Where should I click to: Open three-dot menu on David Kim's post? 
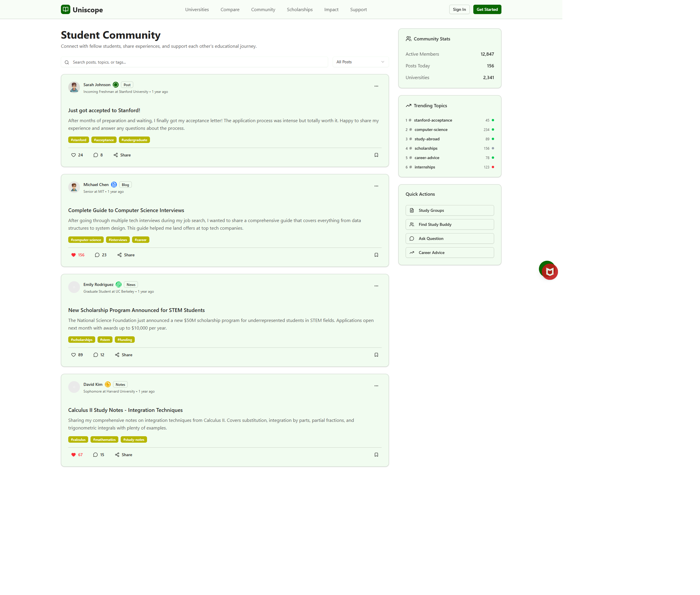(x=376, y=386)
